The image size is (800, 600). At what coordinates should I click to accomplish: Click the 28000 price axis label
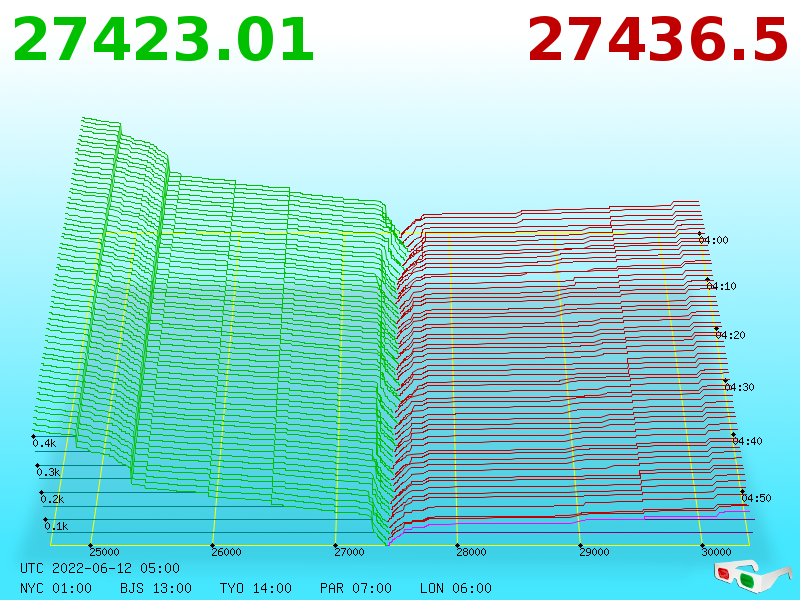click(471, 552)
